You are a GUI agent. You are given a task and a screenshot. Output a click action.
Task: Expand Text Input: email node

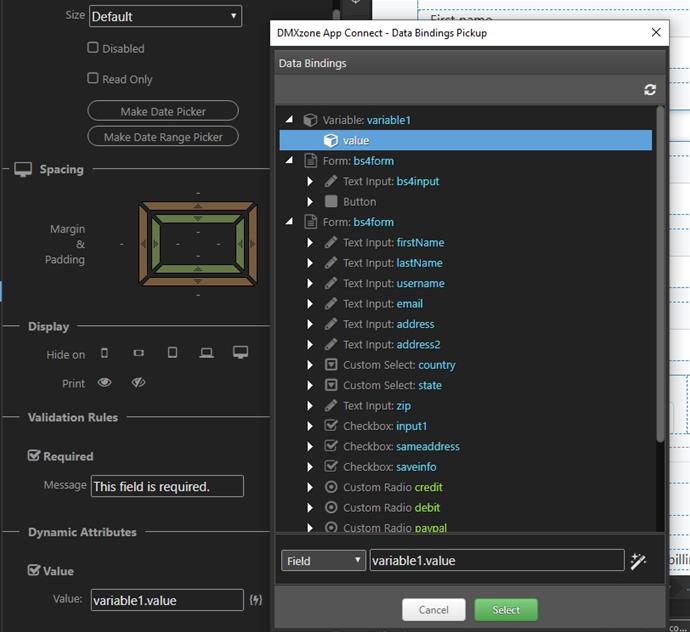(310, 304)
